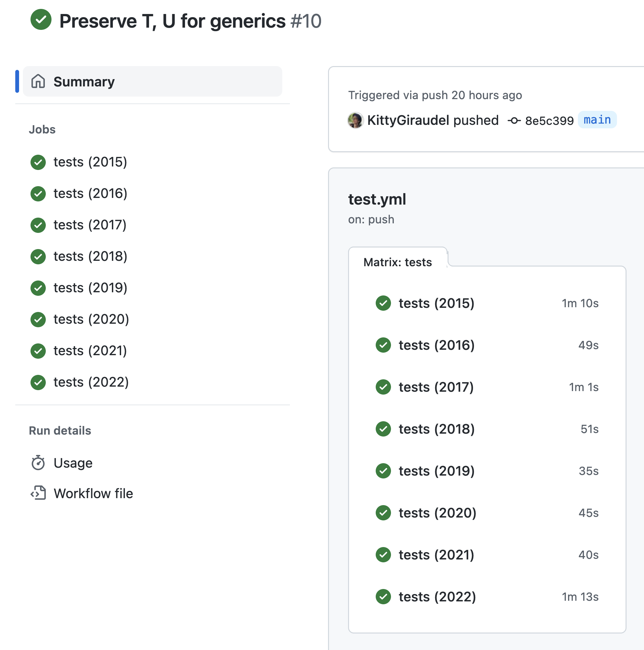This screenshot has height=650, width=644.
Task: Click the test.yml workflow title
Action: coord(377,199)
